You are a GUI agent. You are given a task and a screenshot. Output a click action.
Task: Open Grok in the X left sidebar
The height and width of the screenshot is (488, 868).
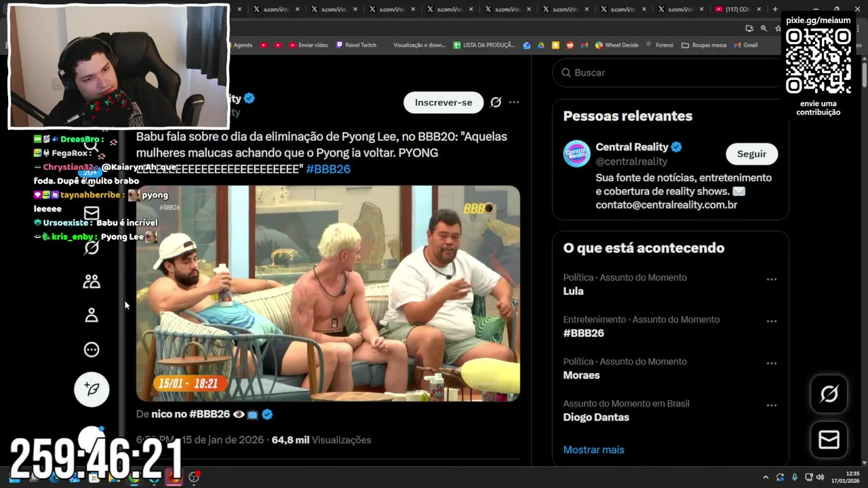[92, 247]
